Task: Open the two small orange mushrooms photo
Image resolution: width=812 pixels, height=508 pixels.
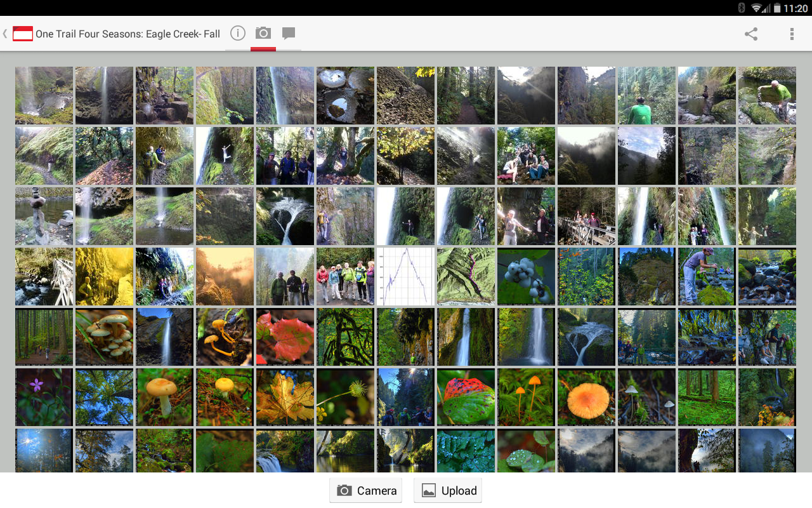Action: [527, 397]
